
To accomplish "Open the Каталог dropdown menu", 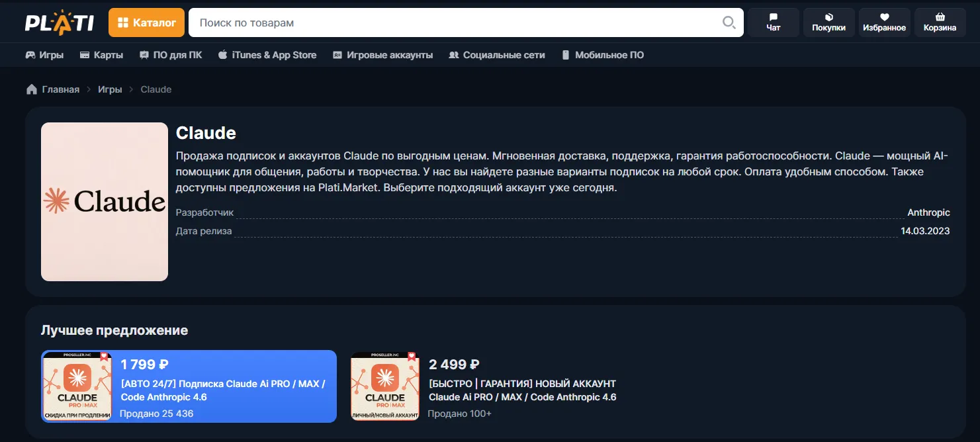I will tap(146, 22).
